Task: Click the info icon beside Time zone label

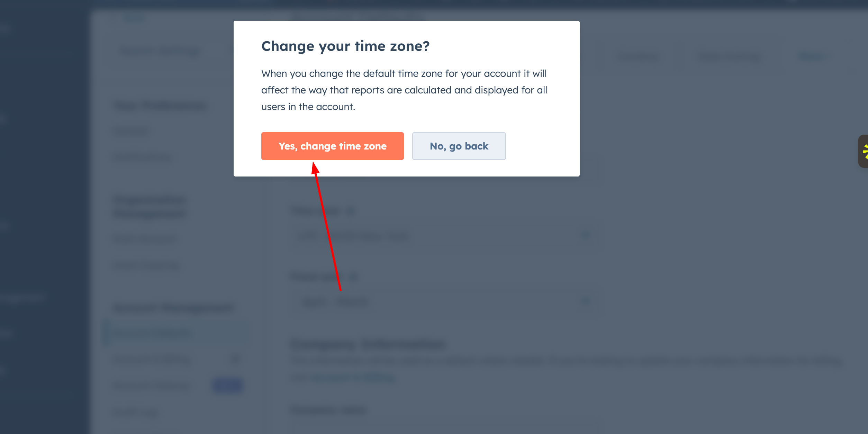Action: [x=350, y=211]
